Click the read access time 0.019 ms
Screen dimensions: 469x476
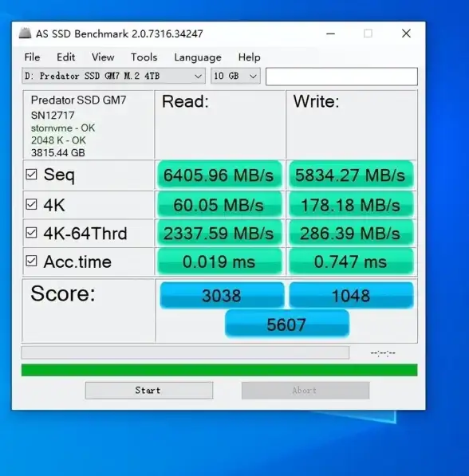point(219,262)
